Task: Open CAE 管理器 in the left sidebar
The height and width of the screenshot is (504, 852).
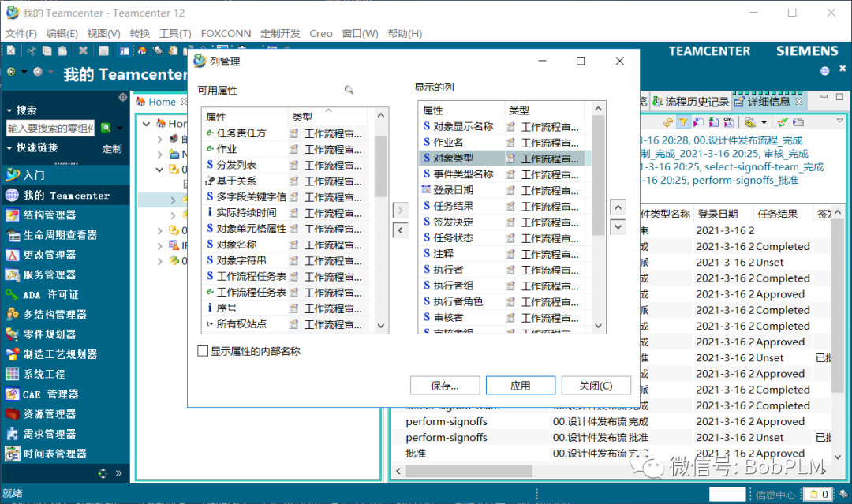Action: click(65, 394)
